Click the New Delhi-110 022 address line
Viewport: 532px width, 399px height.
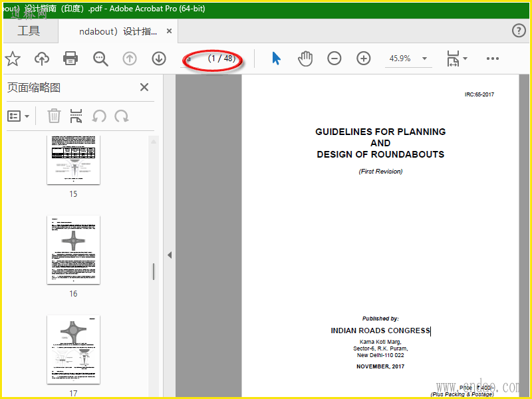click(380, 355)
